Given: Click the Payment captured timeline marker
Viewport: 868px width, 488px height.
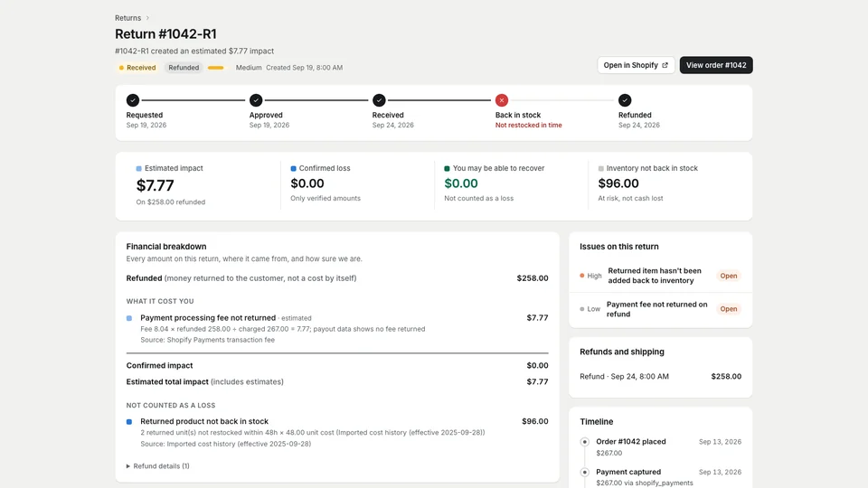Looking at the screenshot, I should point(585,472).
